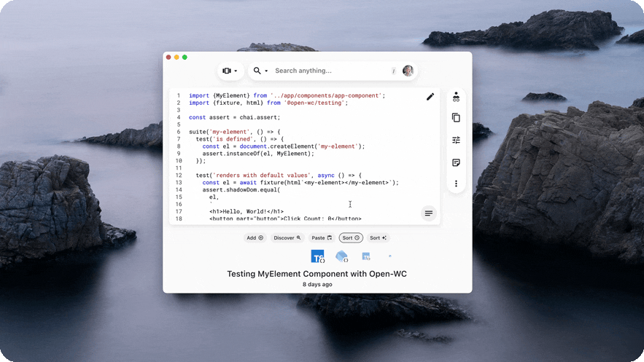Click the title 'Testing MyElement Component with Open-WC'
This screenshot has width=644, height=362.
[x=317, y=274]
